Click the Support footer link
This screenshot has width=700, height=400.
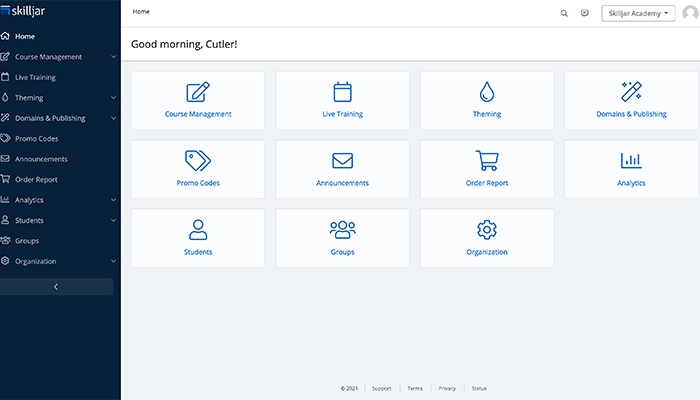click(381, 388)
